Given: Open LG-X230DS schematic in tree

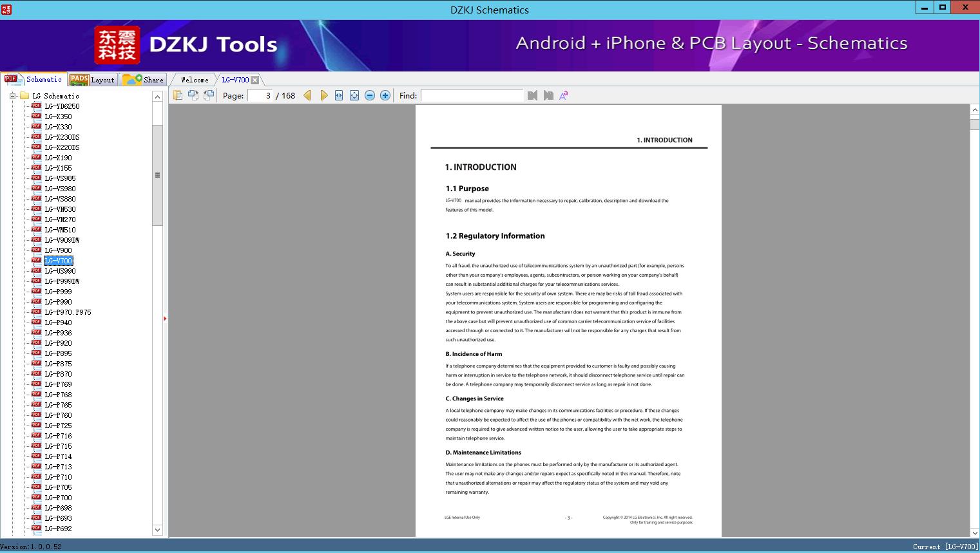Looking at the screenshot, I should point(62,137).
